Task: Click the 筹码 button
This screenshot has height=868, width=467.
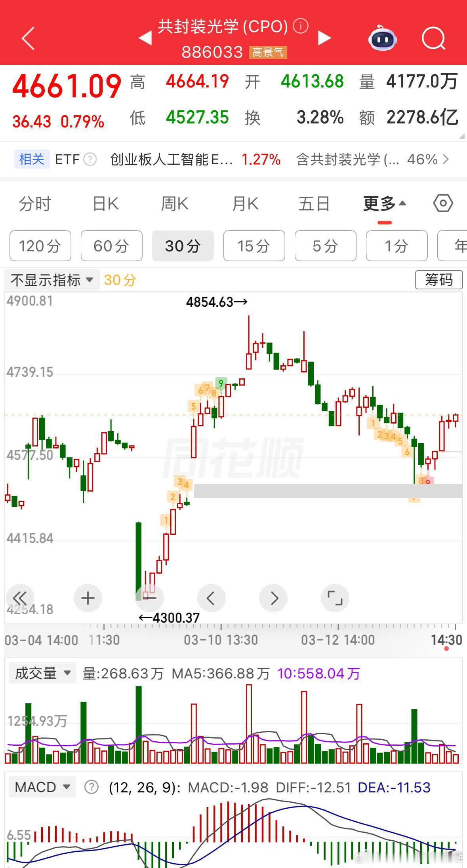Action: (x=439, y=279)
